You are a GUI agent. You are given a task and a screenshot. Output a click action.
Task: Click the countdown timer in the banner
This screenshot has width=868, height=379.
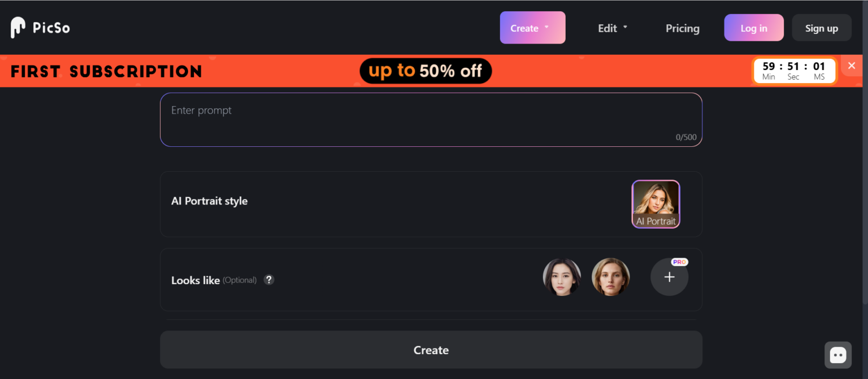point(794,71)
